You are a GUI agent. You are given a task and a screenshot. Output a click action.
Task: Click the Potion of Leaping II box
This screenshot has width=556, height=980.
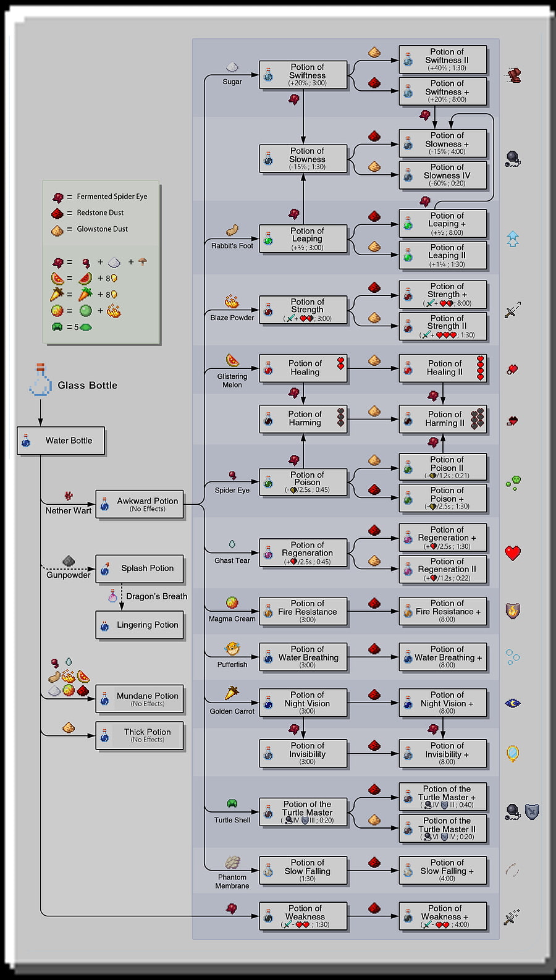pyautogui.click(x=443, y=255)
